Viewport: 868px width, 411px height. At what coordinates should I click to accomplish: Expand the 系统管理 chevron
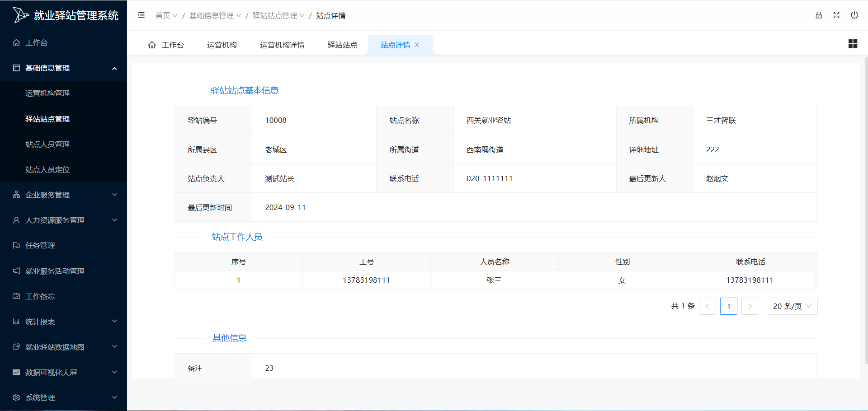coord(114,397)
